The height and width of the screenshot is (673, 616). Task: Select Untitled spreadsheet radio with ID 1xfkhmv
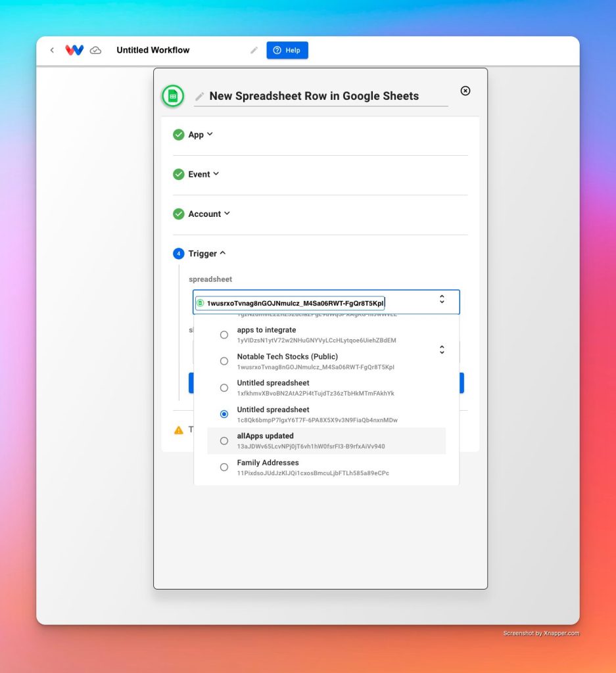pos(224,388)
